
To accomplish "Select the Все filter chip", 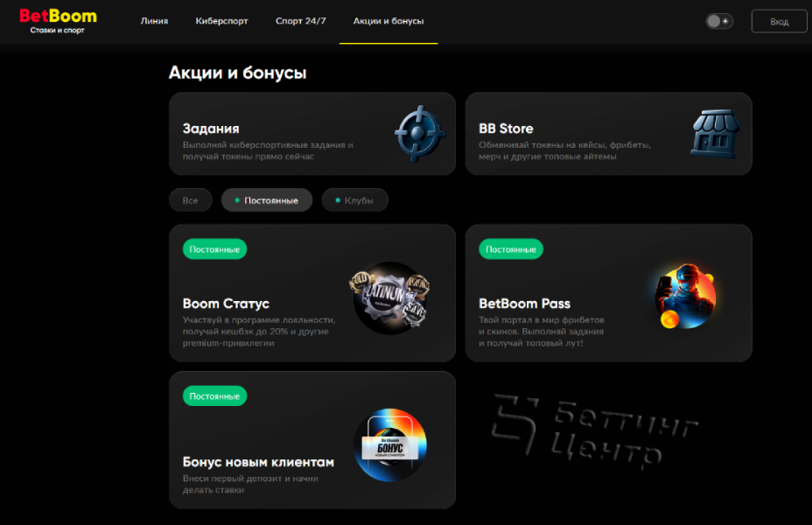I will pyautogui.click(x=190, y=200).
